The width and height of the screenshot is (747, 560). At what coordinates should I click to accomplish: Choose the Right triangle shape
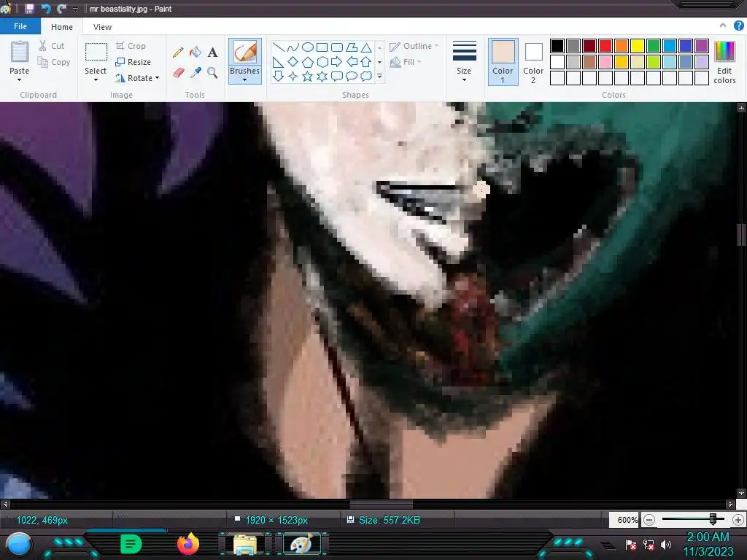tap(279, 62)
